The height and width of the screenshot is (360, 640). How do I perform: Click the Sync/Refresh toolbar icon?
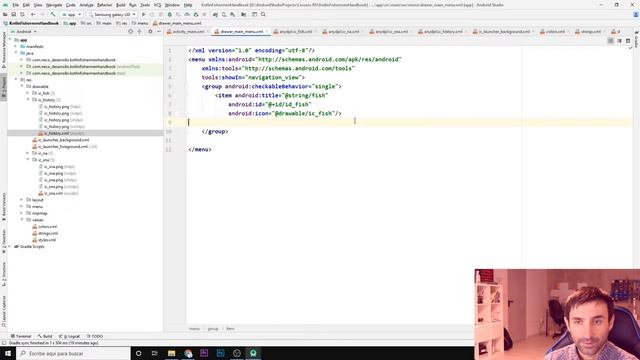(x=22, y=14)
